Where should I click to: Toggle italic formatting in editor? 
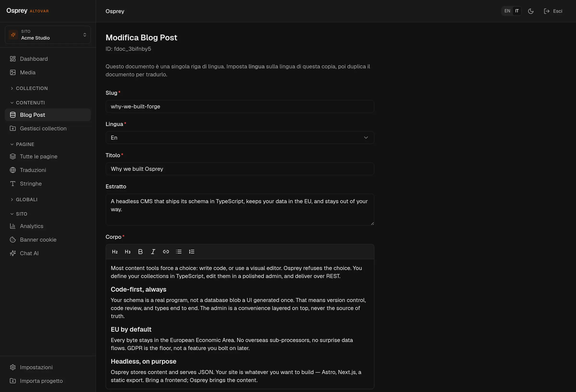pyautogui.click(x=153, y=252)
